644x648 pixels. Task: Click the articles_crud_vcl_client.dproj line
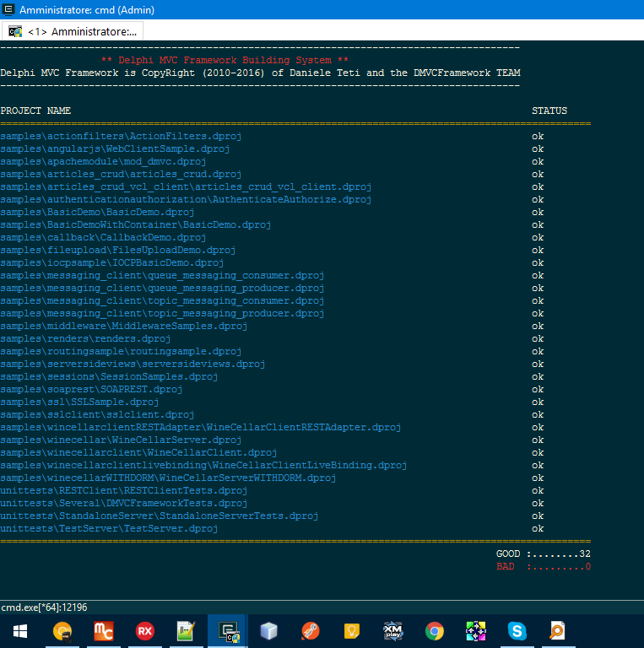(186, 186)
